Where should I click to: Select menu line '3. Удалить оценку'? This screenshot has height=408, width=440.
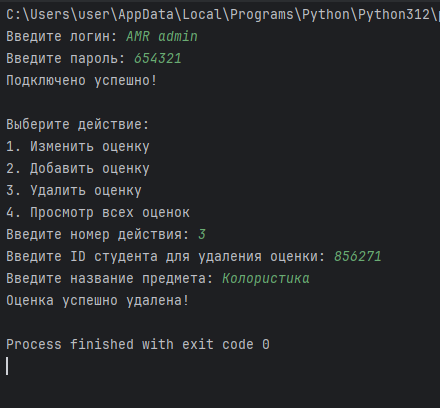coord(74,190)
